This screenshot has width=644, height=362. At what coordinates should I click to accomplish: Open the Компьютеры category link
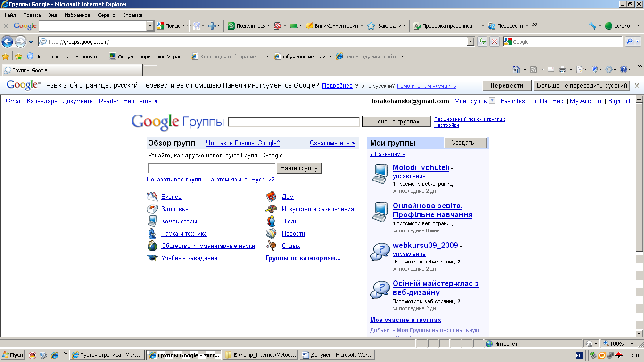click(x=179, y=221)
